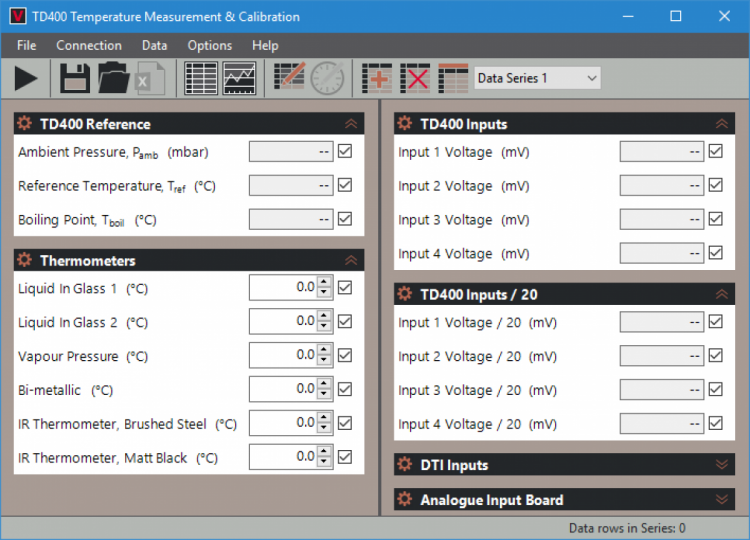
Task: Decrease IR Thermometer Matt Black value
Action: click(324, 462)
